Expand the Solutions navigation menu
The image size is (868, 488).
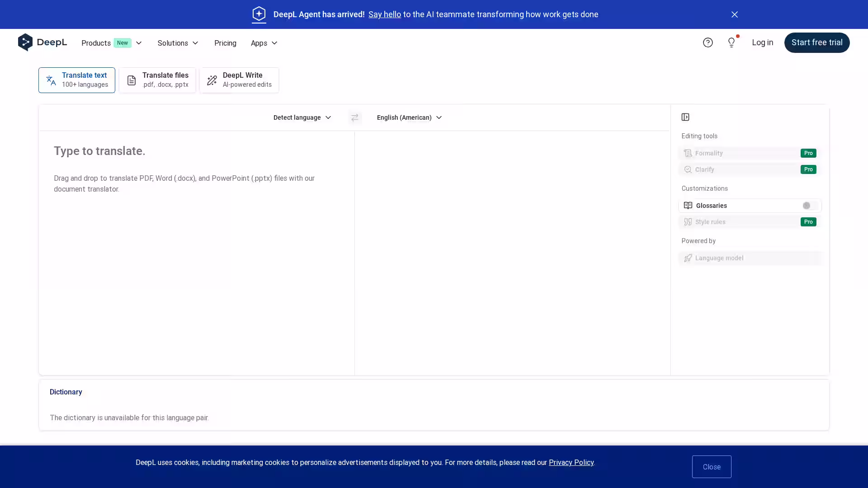[x=178, y=43]
